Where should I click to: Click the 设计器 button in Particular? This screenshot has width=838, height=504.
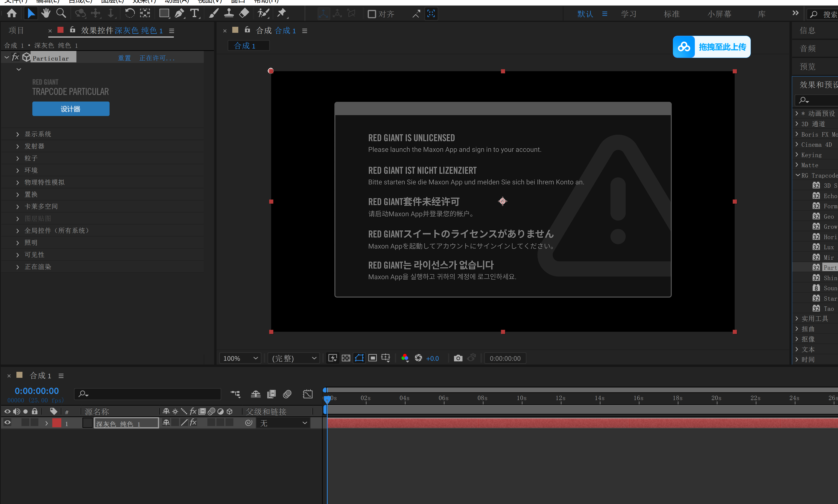(71, 109)
